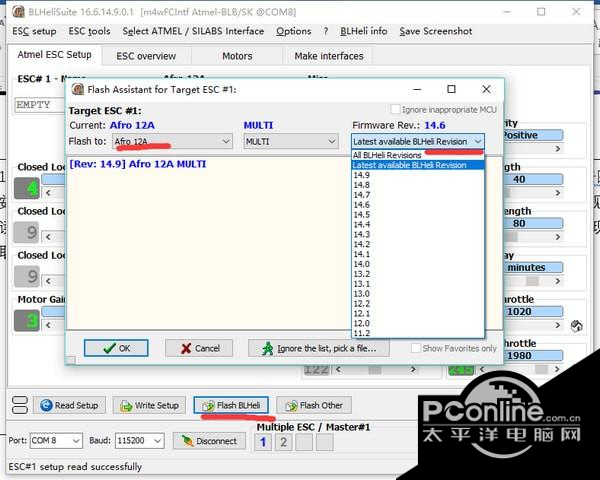This screenshot has height=480, width=600.
Task: Click the Flash Assistant dialog title icon
Action: [78, 89]
